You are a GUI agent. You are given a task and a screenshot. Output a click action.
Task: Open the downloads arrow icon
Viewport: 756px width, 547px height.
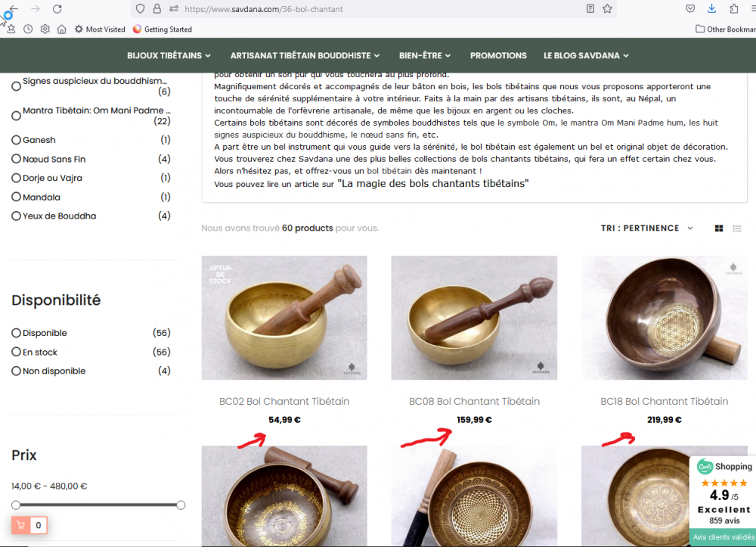coord(711,8)
